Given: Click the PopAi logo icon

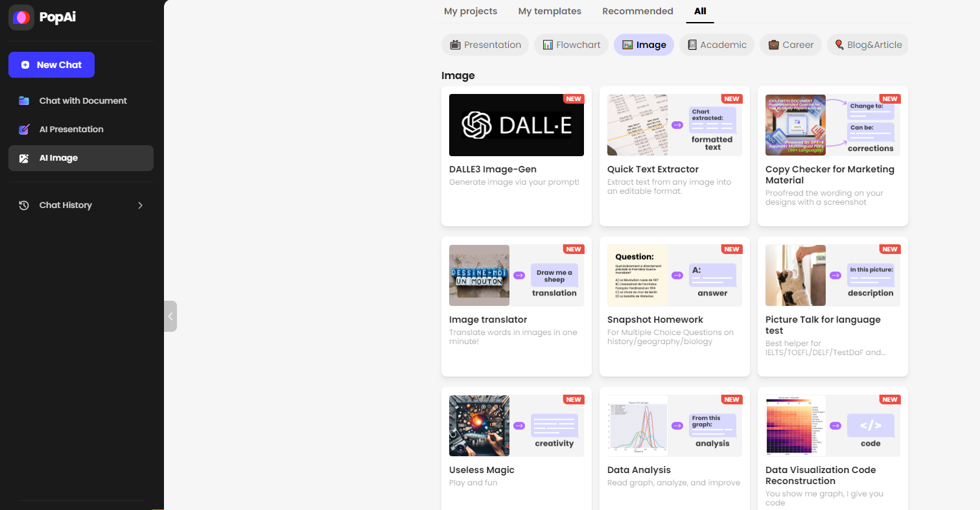Looking at the screenshot, I should (x=21, y=17).
